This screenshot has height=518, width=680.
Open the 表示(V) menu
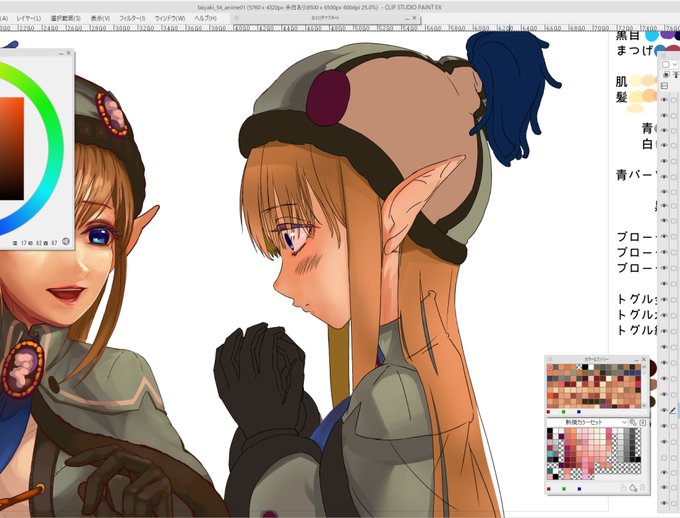[100, 18]
